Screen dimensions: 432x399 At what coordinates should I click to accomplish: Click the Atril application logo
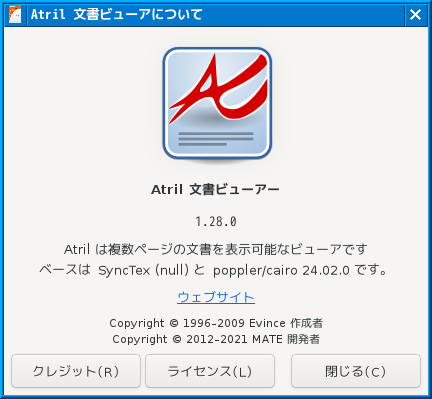pyautogui.click(x=217, y=104)
